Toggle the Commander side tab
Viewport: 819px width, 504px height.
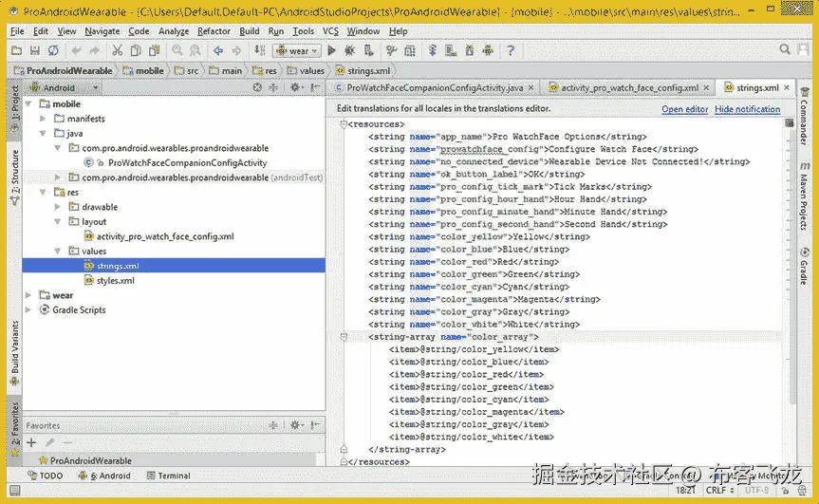click(x=805, y=117)
